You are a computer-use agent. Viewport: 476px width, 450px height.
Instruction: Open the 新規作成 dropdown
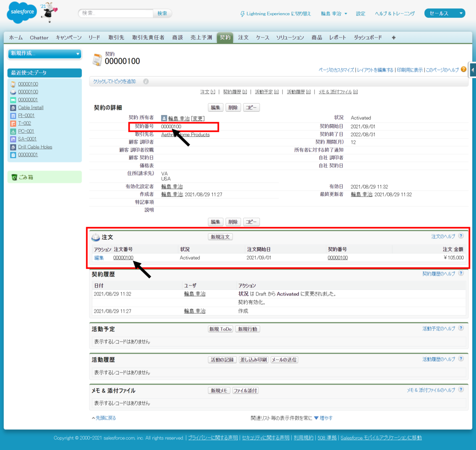45,54
